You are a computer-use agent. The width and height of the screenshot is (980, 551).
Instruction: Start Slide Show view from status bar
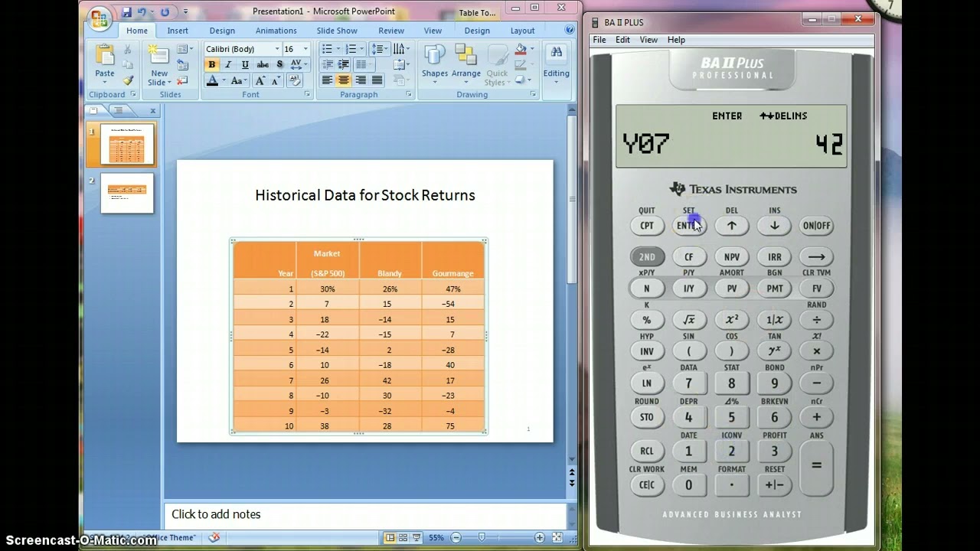(x=416, y=538)
